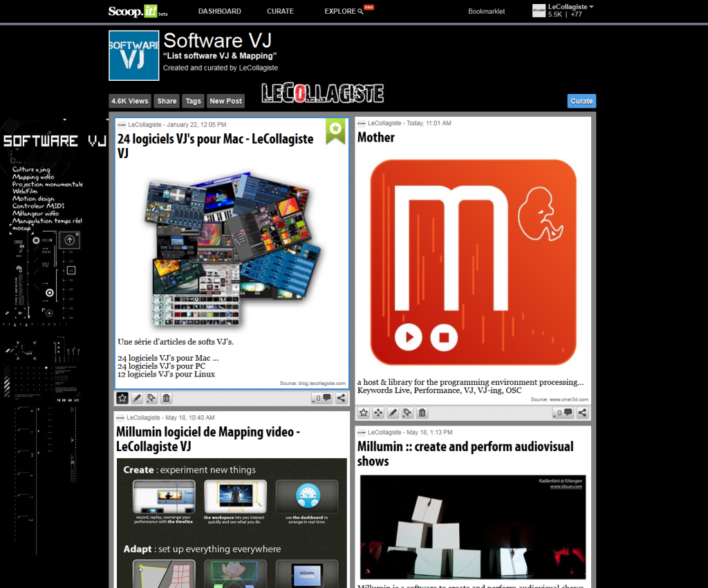Tag the Mother post
This screenshot has width=708, height=588.
pos(407,412)
